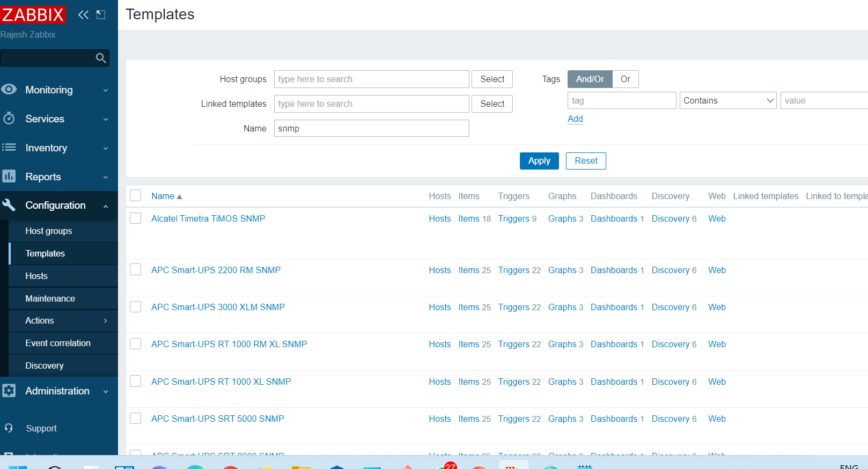Check APC Smart-UPS 2200 RM SNMP checkbox

point(136,269)
